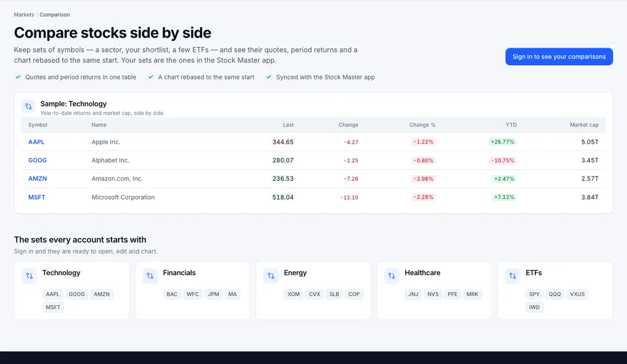This screenshot has height=364, width=627.
Task: Click the -12.10 change value
Action: point(349,197)
